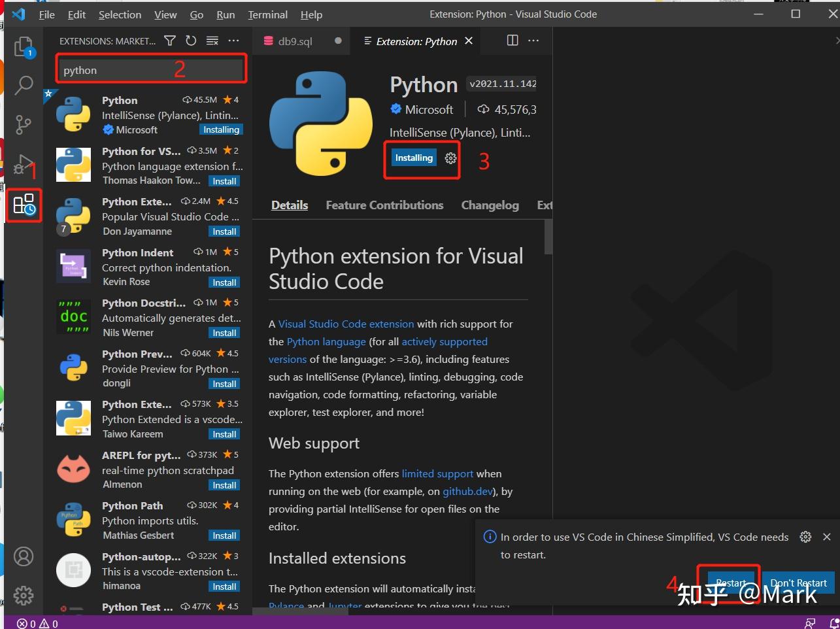Open the Search view icon

(24, 85)
